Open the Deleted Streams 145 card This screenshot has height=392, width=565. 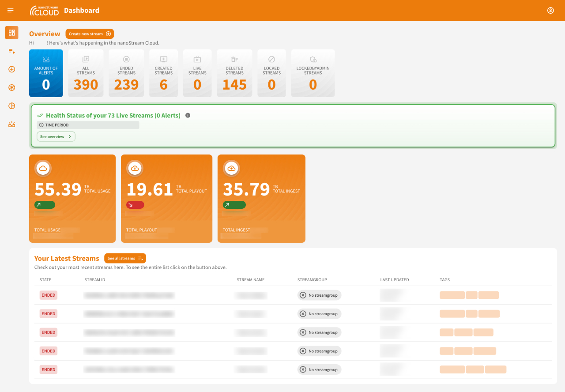click(234, 73)
